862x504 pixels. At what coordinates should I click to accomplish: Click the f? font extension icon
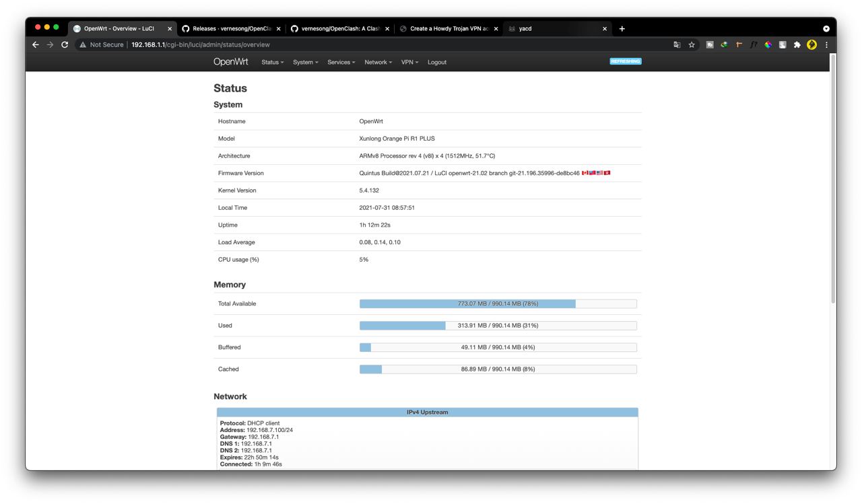[754, 45]
